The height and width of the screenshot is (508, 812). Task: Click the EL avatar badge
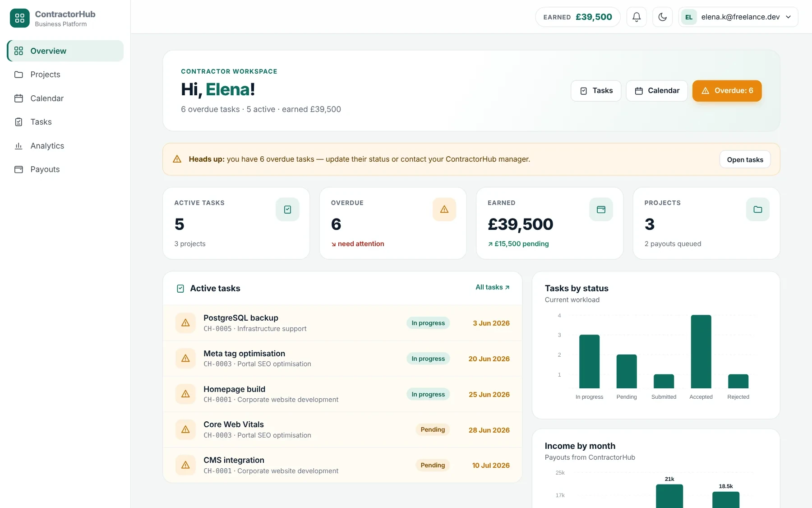689,17
